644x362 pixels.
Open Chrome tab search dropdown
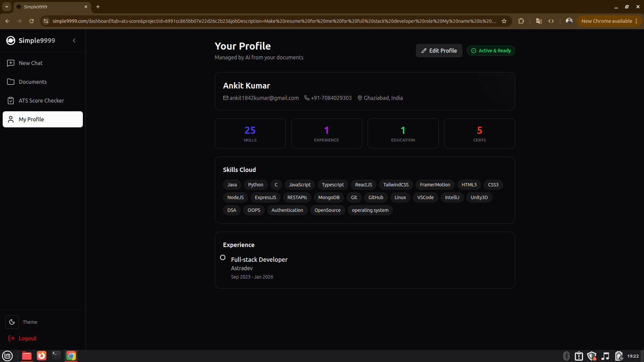coord(6,7)
